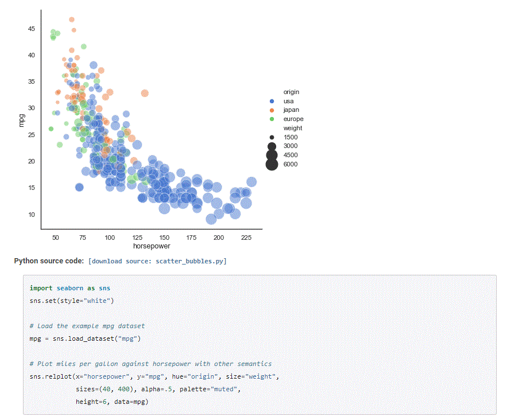
Task: Click the 1500 weight legend dot
Action: pyautogui.click(x=272, y=137)
